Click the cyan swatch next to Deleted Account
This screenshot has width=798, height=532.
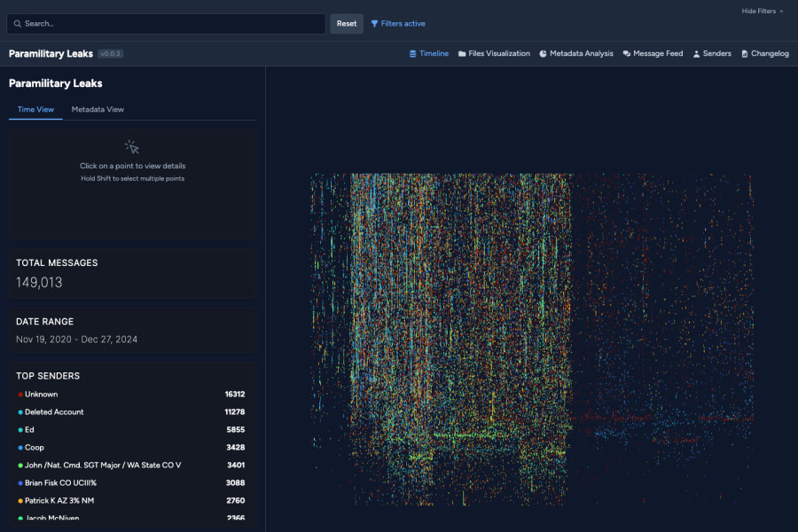(20, 412)
